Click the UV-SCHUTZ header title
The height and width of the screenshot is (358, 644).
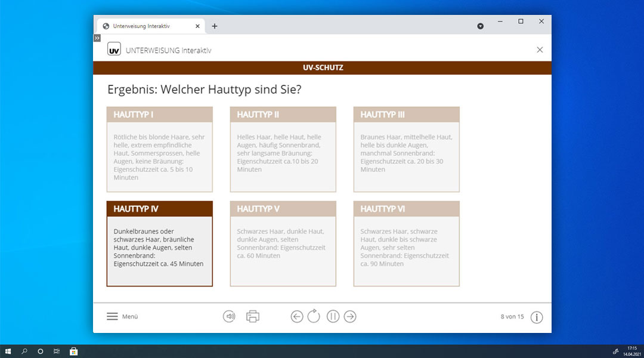[323, 68]
